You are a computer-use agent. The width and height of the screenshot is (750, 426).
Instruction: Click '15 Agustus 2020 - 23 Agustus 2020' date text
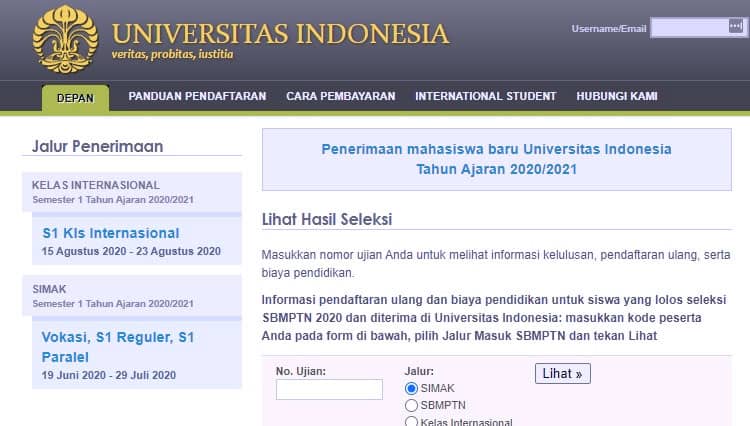pyautogui.click(x=131, y=251)
